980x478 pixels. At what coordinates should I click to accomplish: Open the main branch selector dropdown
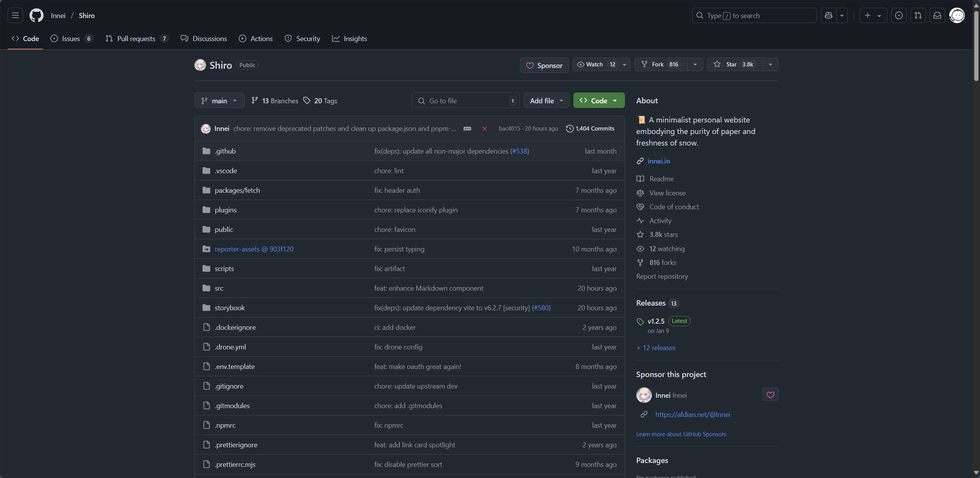point(219,101)
